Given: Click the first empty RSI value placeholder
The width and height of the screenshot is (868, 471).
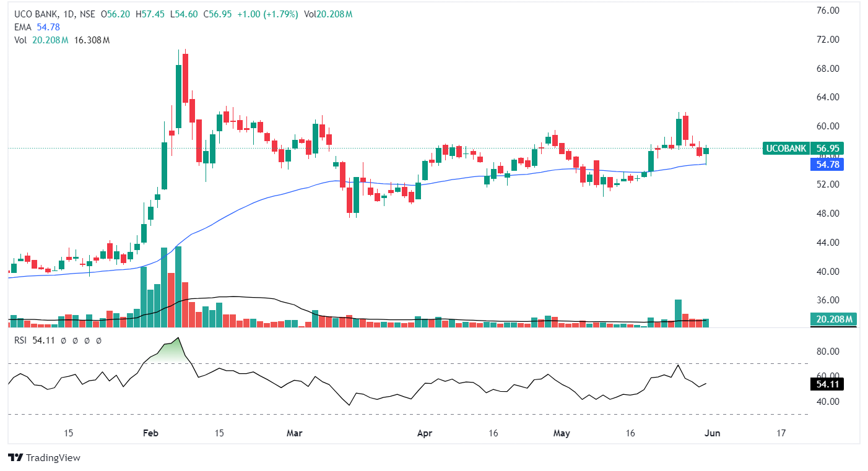Looking at the screenshot, I should pyautogui.click(x=63, y=340).
